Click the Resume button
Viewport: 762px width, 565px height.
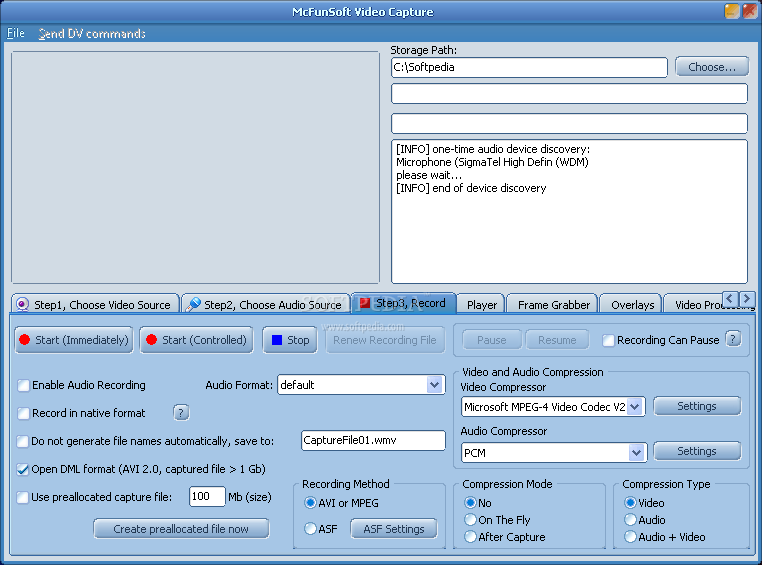click(557, 340)
